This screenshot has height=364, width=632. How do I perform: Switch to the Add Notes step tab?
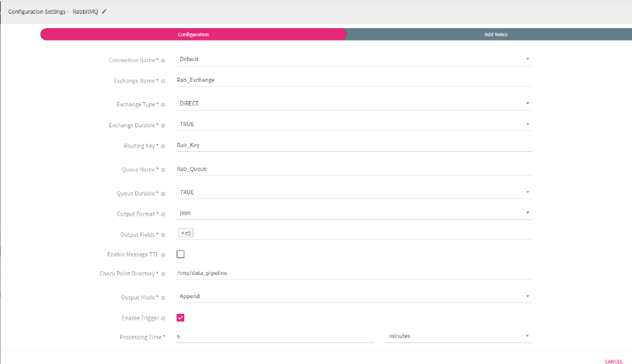496,34
